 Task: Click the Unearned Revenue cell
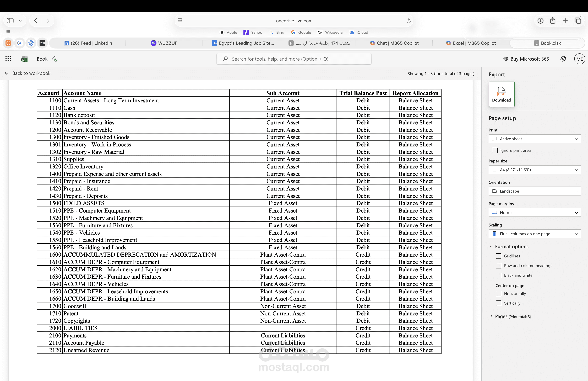(x=146, y=350)
